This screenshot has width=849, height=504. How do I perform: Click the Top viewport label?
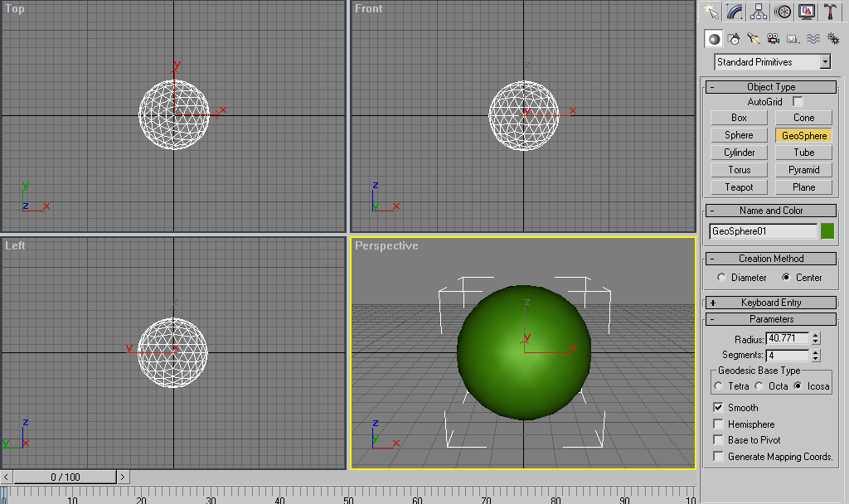(15, 8)
